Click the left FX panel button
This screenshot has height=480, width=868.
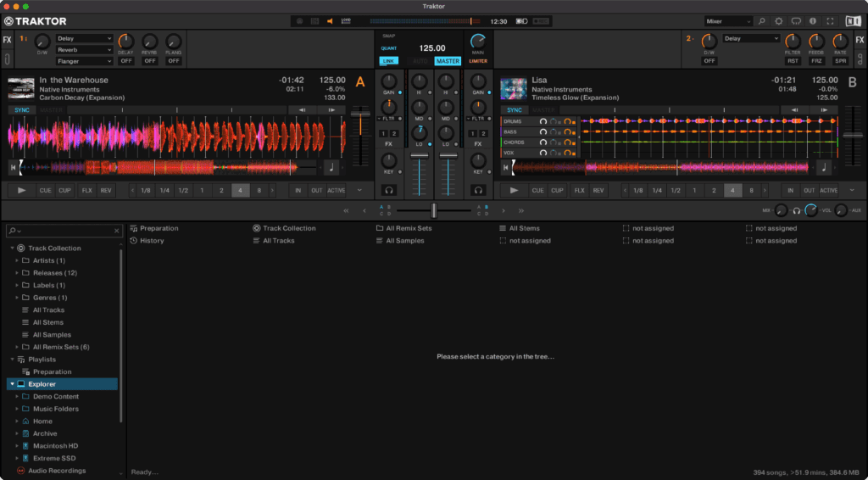(x=8, y=40)
